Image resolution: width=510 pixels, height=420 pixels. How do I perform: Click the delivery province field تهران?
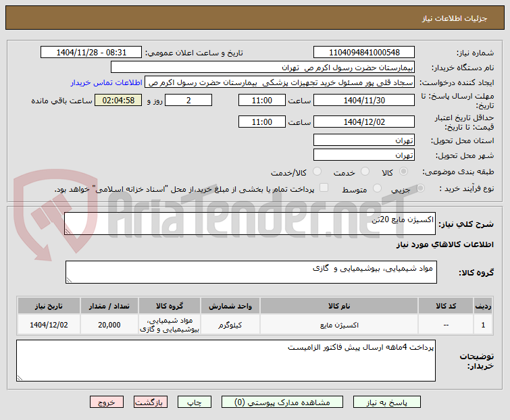[x=364, y=140]
